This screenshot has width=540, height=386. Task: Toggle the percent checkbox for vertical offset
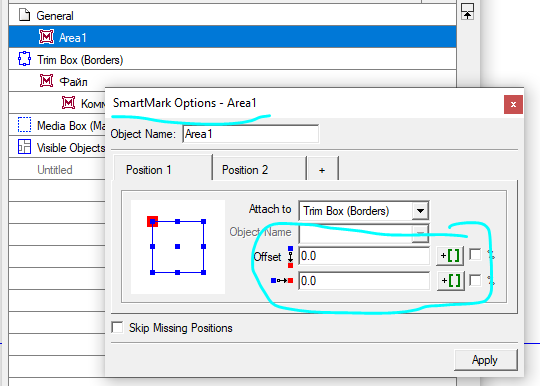tap(475, 255)
